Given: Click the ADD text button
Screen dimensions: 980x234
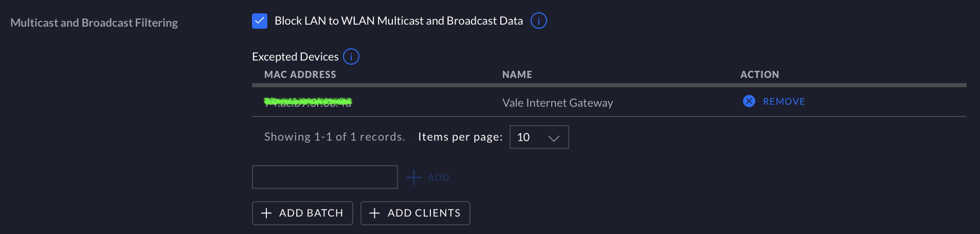Looking at the screenshot, I should click(x=438, y=178).
